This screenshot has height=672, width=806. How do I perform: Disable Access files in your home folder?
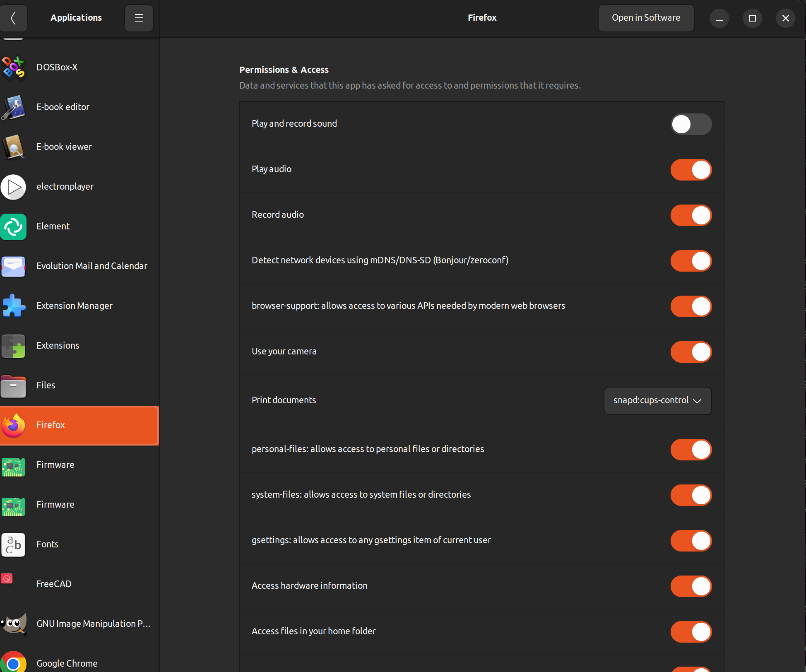coord(691,632)
